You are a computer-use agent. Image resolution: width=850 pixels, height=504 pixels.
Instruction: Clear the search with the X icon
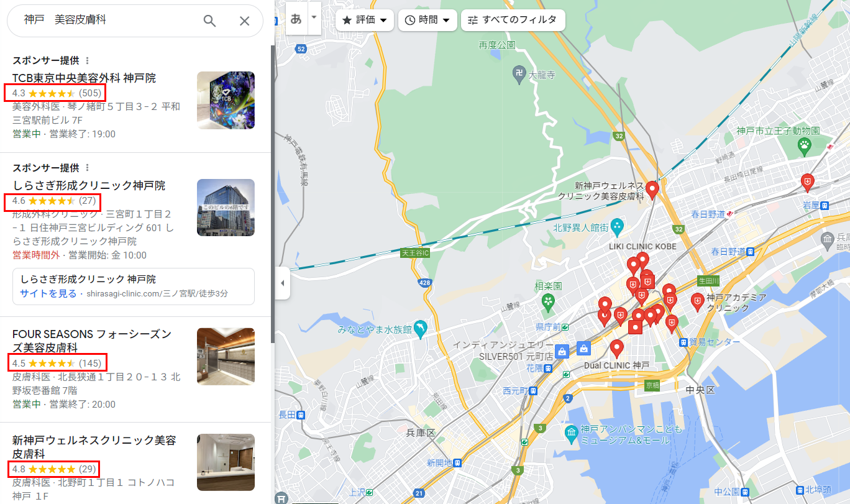(x=245, y=21)
